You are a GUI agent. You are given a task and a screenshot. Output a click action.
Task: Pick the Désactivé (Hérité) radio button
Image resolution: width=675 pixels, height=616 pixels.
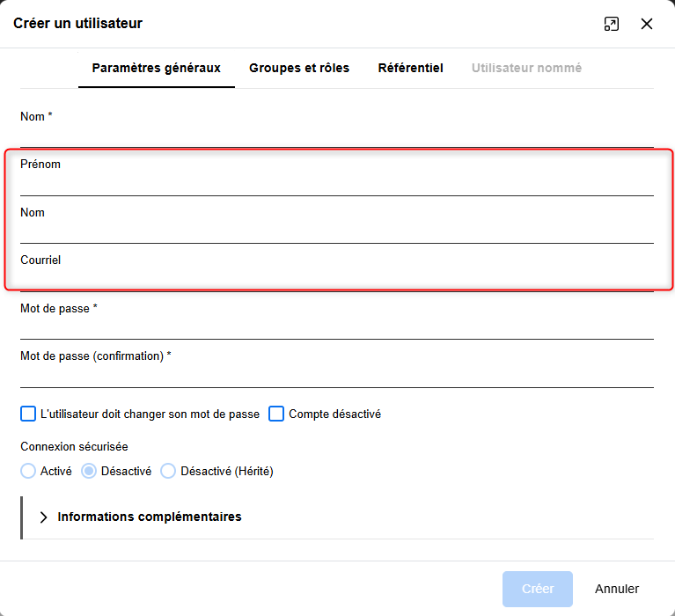pyautogui.click(x=168, y=471)
